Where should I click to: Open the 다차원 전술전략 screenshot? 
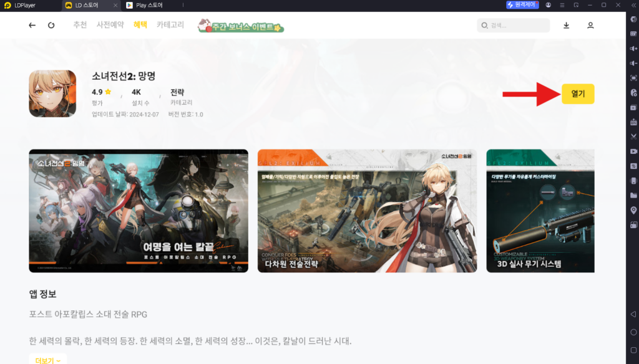click(x=367, y=211)
